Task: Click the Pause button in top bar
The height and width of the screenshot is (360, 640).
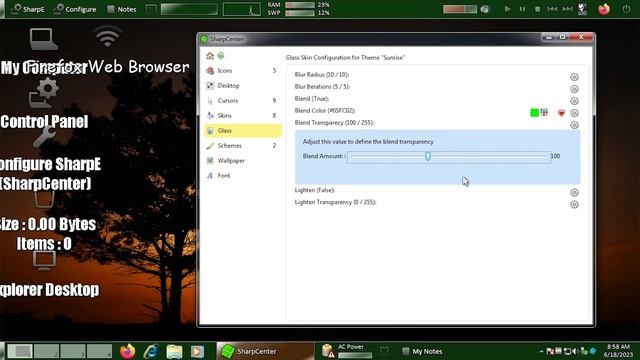Action: pyautogui.click(x=522, y=9)
